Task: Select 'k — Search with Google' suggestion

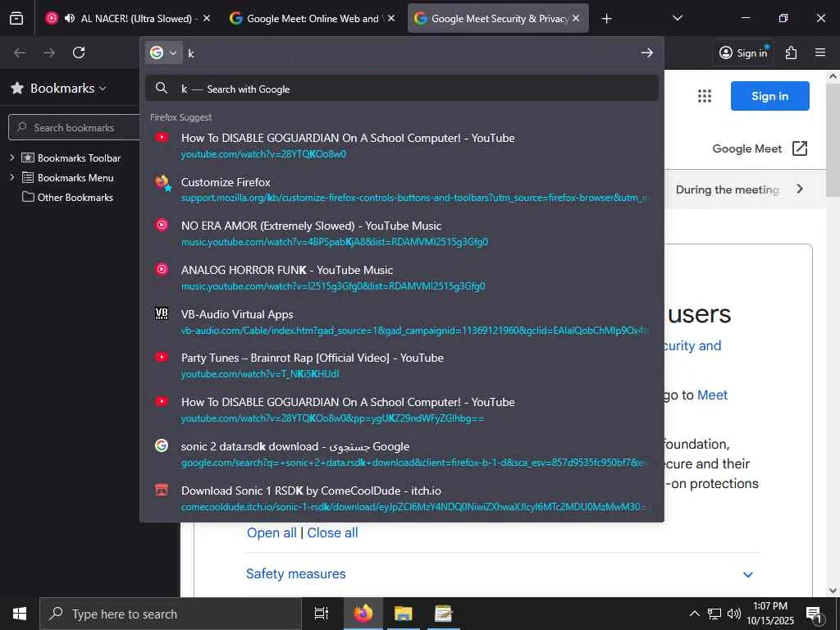Action: (402, 89)
